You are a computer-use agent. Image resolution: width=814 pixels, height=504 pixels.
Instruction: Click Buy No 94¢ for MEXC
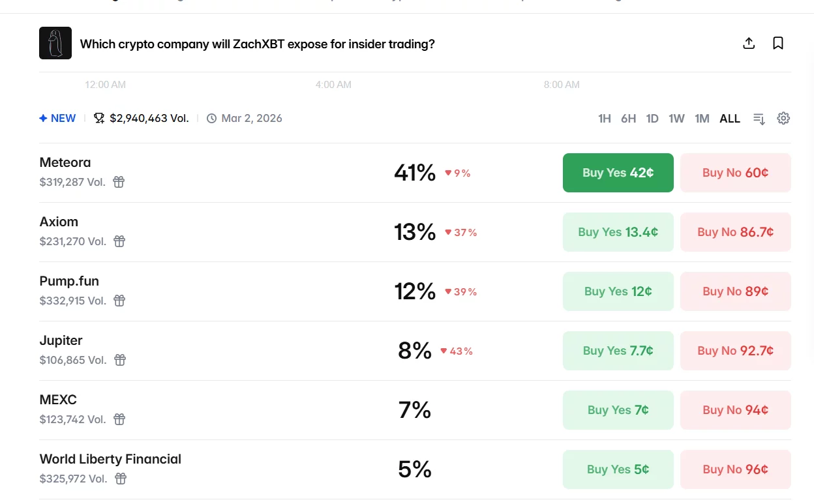point(735,410)
